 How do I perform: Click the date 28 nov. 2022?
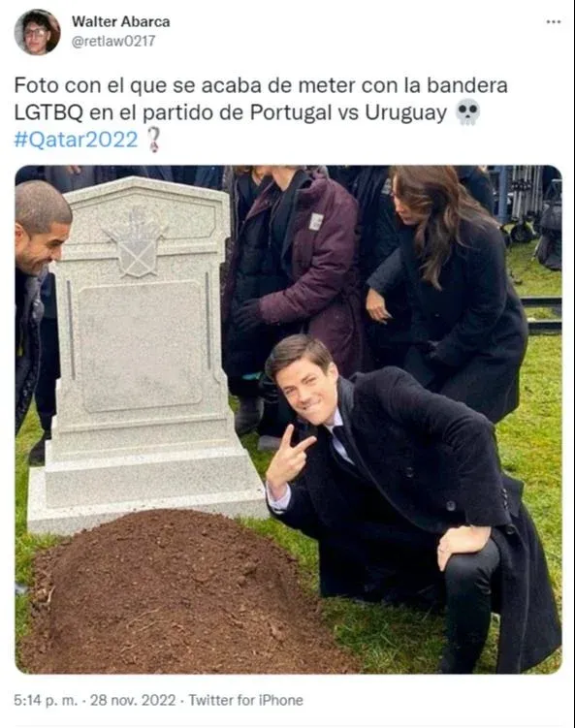tap(133, 700)
